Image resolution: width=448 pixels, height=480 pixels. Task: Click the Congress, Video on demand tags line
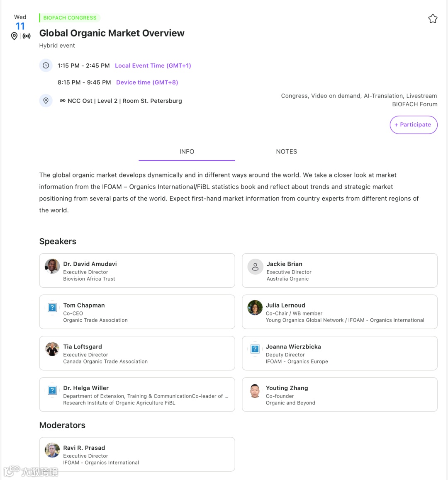click(359, 96)
